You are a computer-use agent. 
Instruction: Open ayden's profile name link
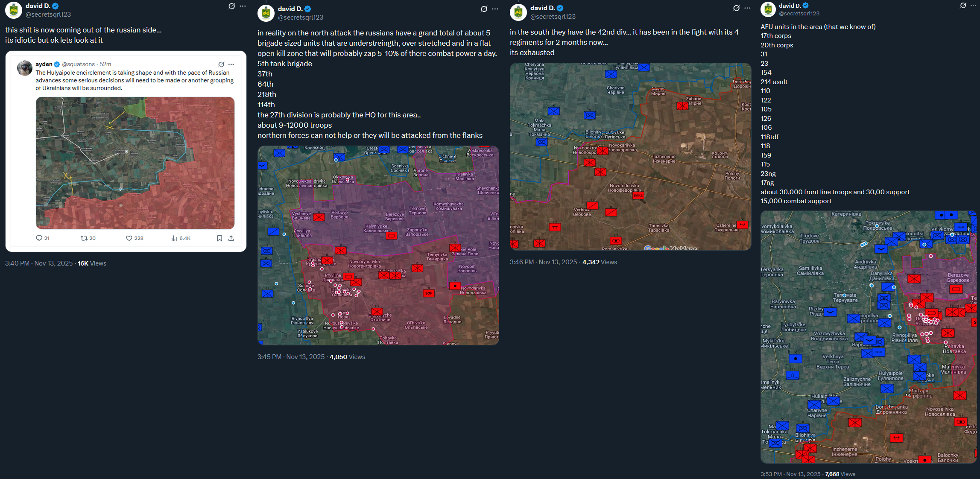tap(44, 64)
